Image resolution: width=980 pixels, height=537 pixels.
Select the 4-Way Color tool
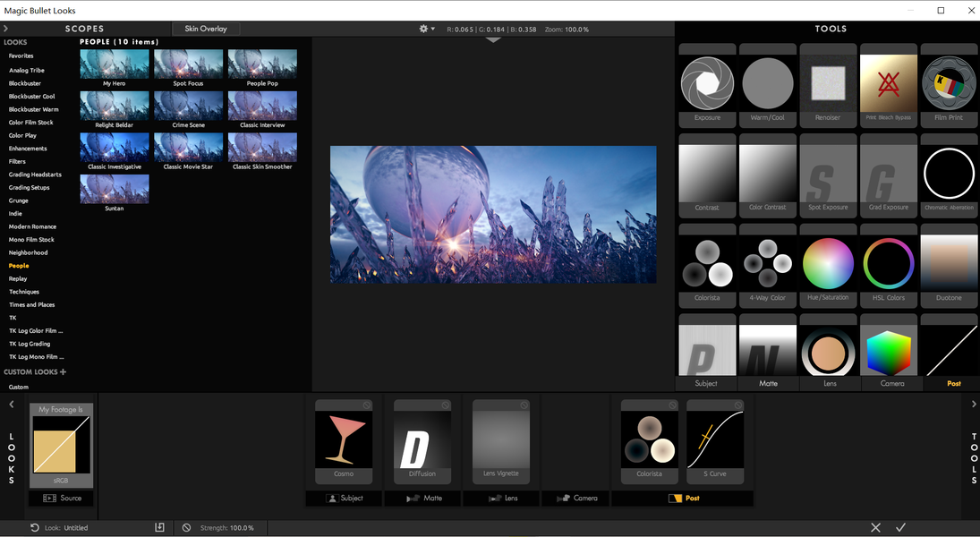pos(768,266)
